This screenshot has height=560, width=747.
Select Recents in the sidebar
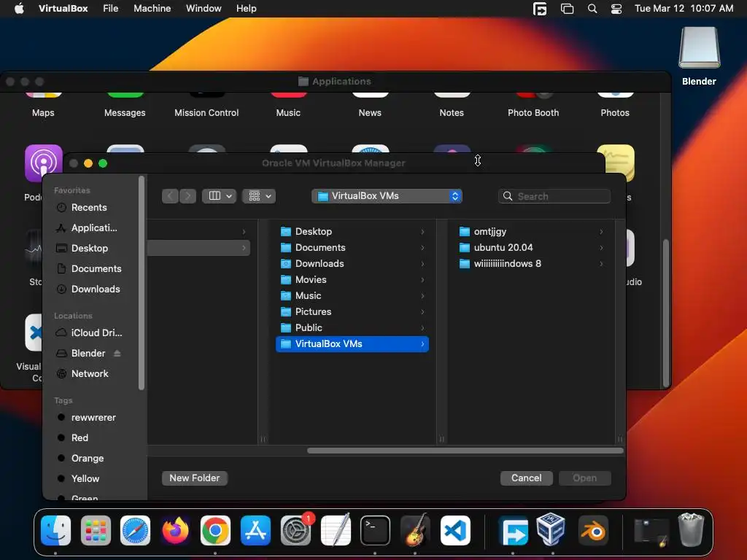(x=89, y=208)
